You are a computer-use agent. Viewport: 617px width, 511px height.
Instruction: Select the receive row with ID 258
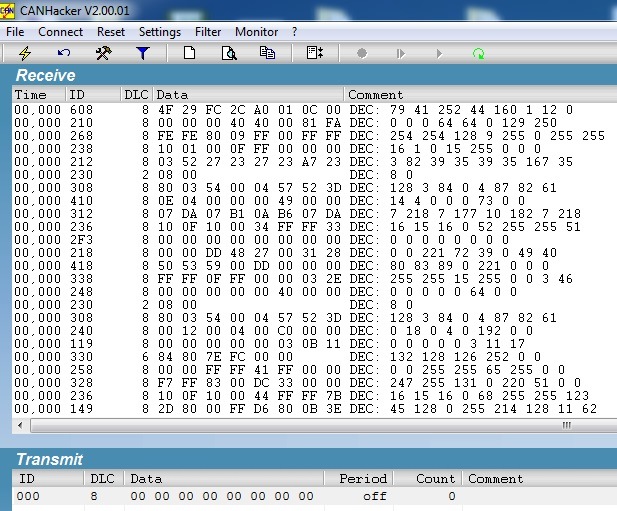[314, 370]
